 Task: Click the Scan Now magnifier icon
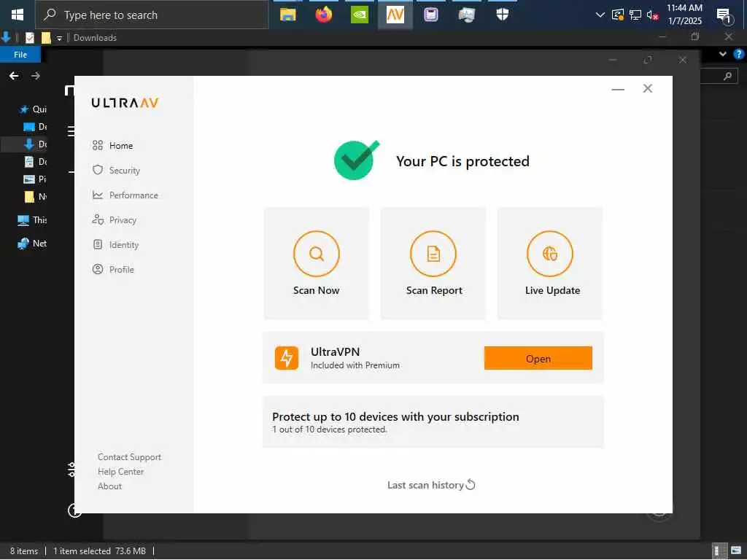317,254
